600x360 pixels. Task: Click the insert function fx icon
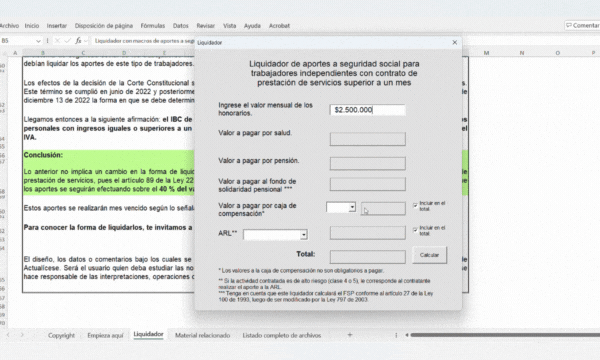click(78, 41)
